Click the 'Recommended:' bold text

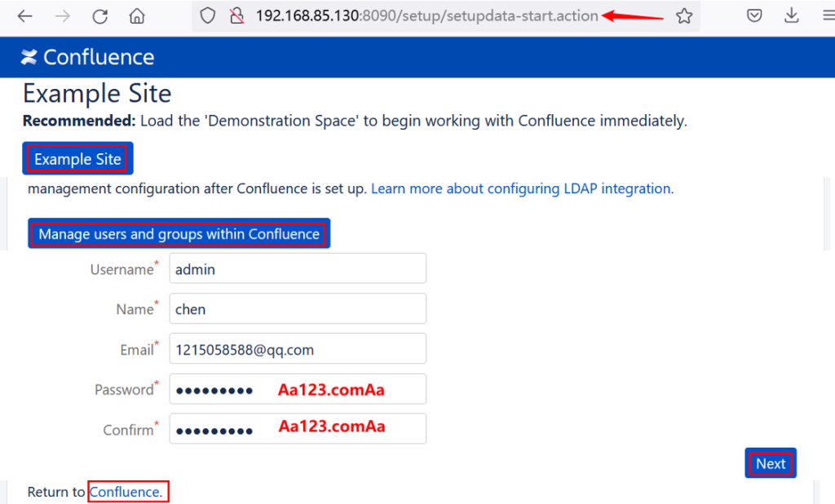pos(79,121)
